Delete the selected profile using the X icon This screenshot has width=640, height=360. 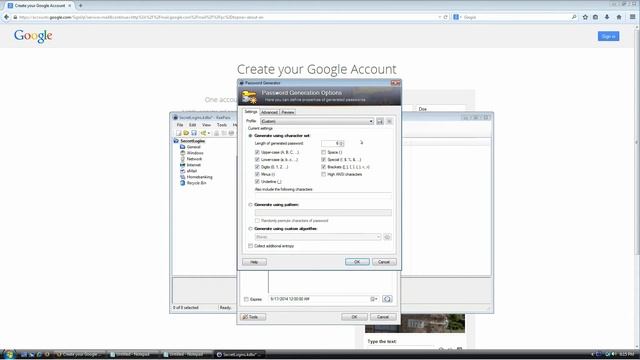[389, 121]
